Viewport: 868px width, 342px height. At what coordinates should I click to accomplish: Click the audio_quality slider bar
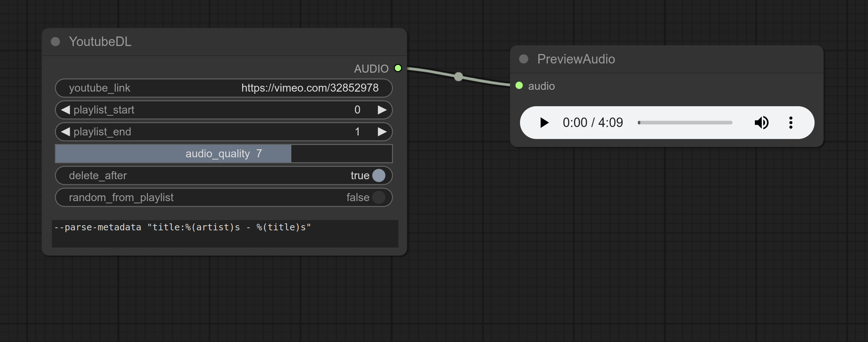point(223,154)
